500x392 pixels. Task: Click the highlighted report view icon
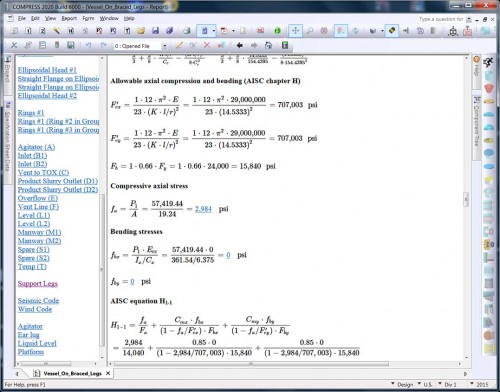pos(204,31)
